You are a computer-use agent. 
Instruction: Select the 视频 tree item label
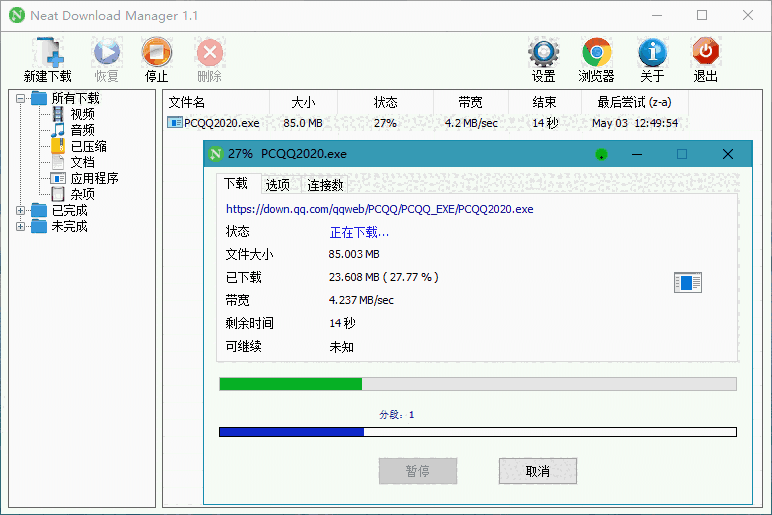[x=83, y=114]
